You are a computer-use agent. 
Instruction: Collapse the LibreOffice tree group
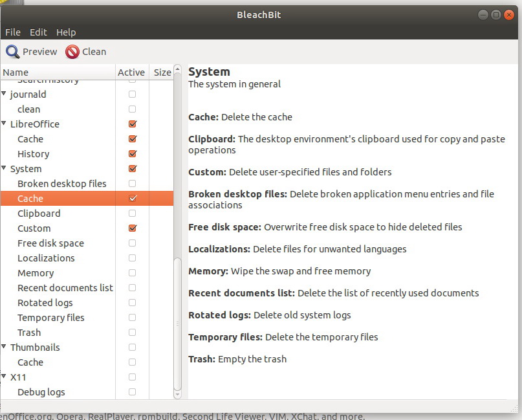[4, 124]
